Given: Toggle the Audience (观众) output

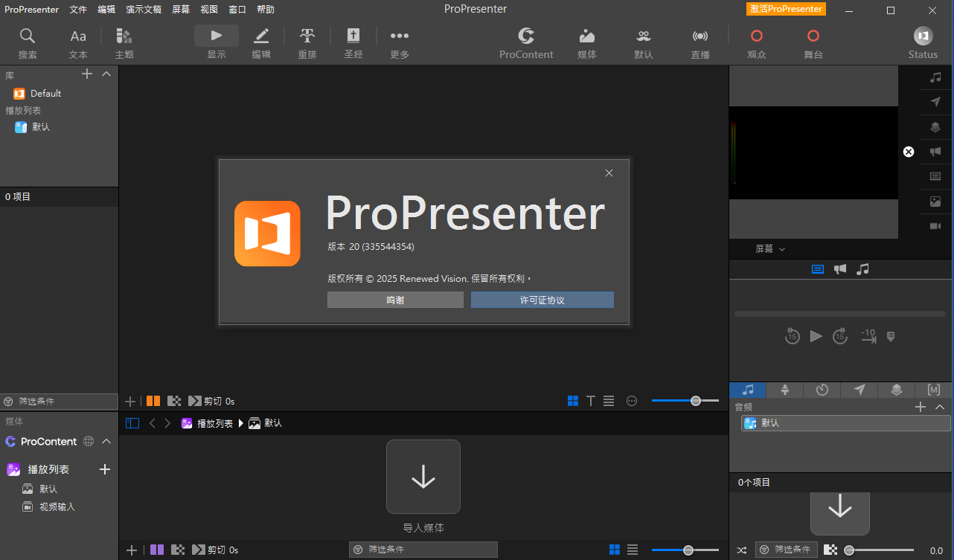Looking at the screenshot, I should coord(757,36).
